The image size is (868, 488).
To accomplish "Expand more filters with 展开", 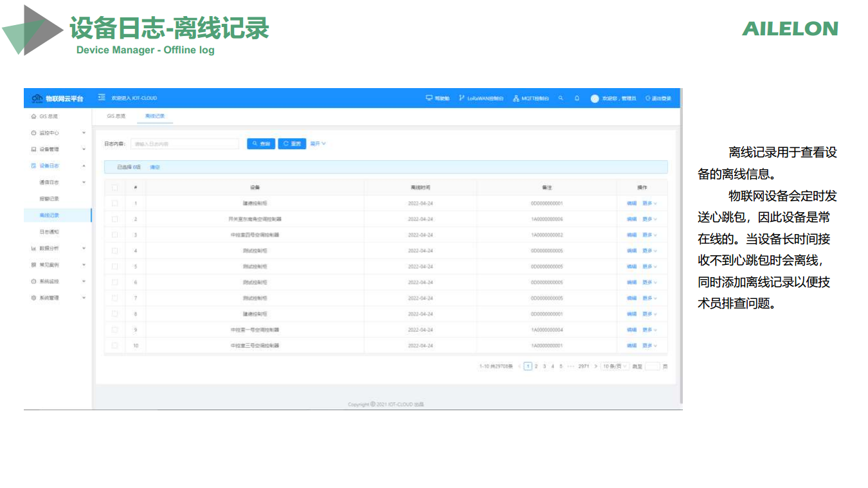I will [x=318, y=143].
